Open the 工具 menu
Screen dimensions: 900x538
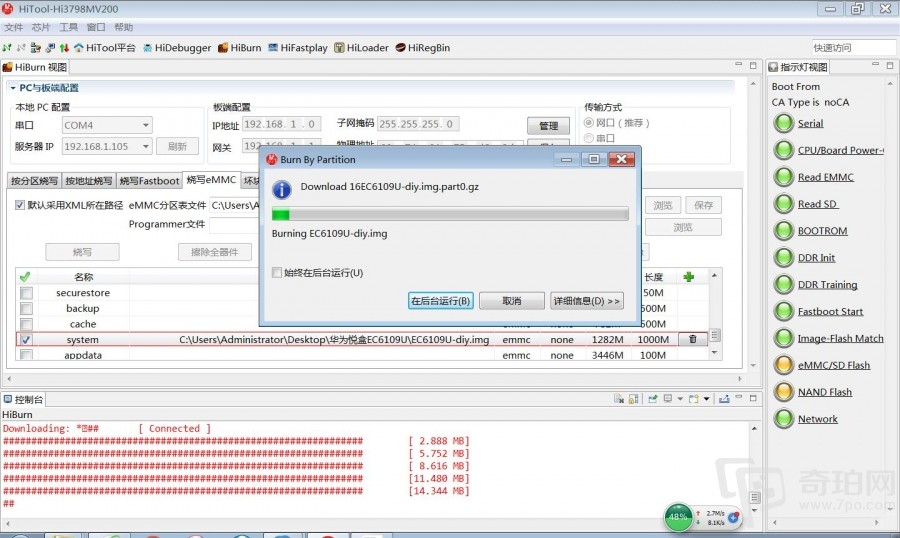pyautogui.click(x=68, y=27)
